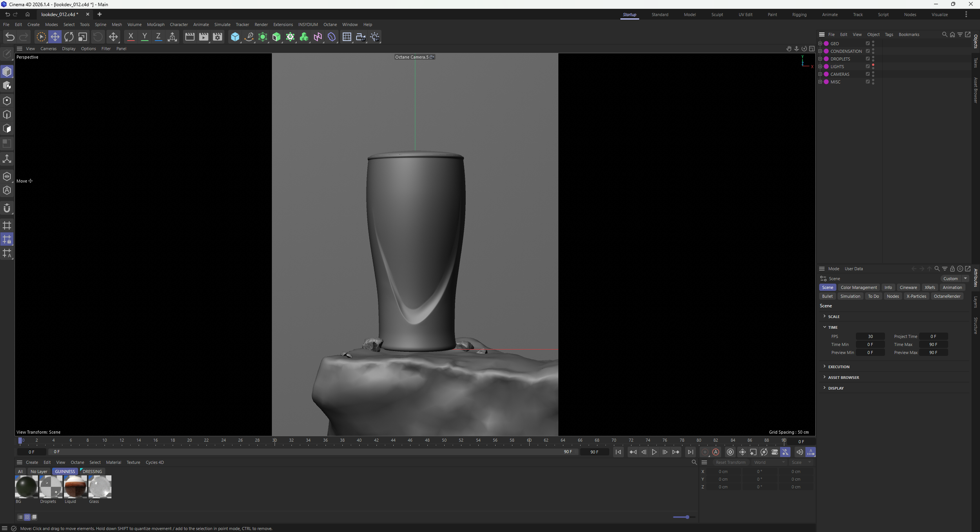Click the OctaneRender attribute tab
980x532 pixels.
[947, 296]
